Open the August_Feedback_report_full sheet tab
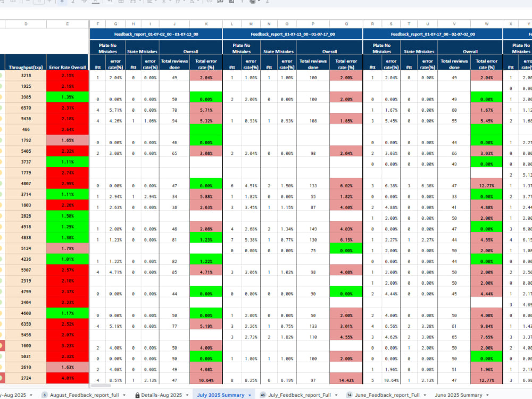The image size is (532, 399). (x=85, y=395)
